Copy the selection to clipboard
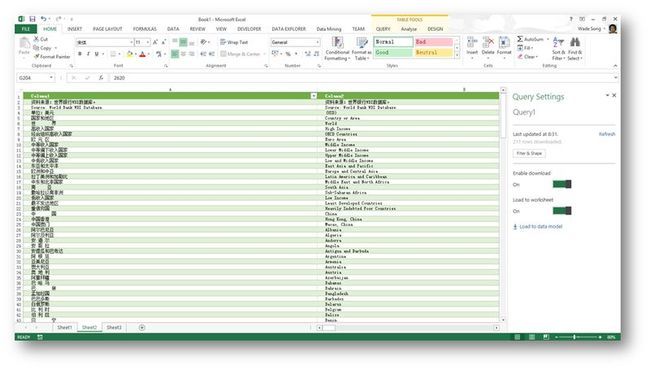 click(43, 48)
